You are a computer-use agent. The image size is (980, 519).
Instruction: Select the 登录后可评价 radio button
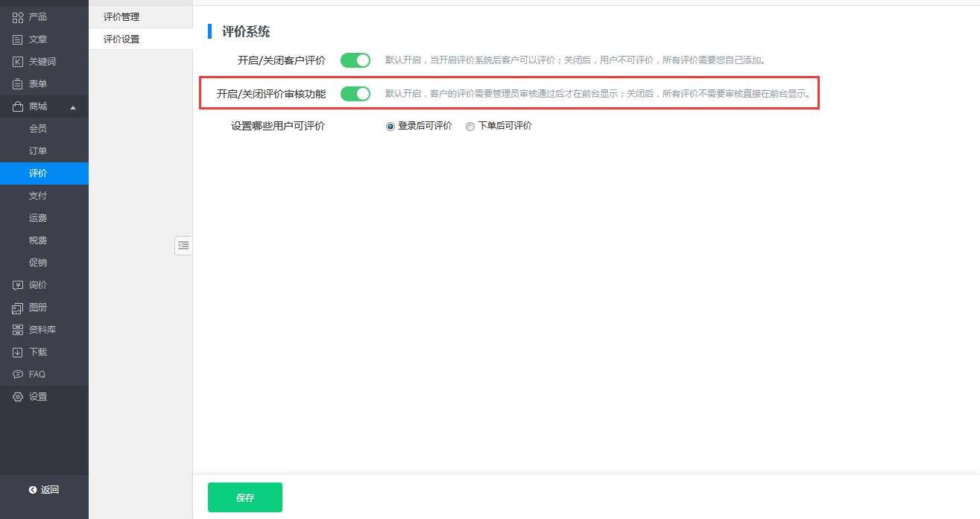point(391,127)
